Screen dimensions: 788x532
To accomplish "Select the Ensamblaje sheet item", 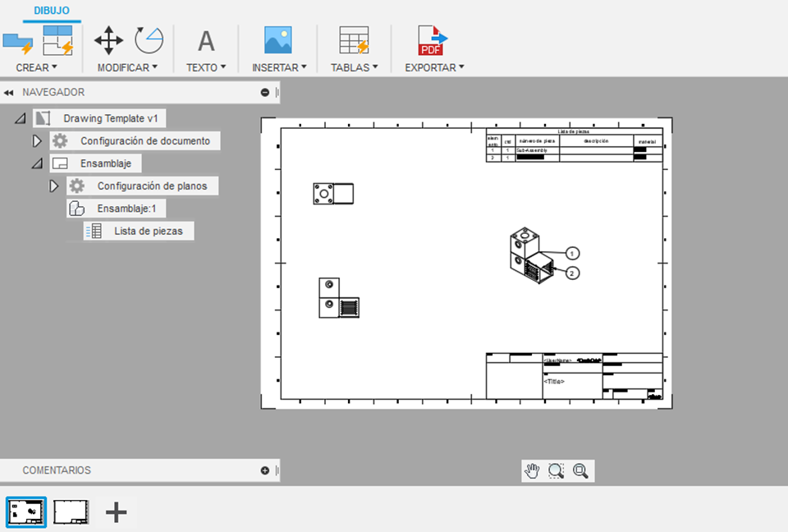I will 95,163.
